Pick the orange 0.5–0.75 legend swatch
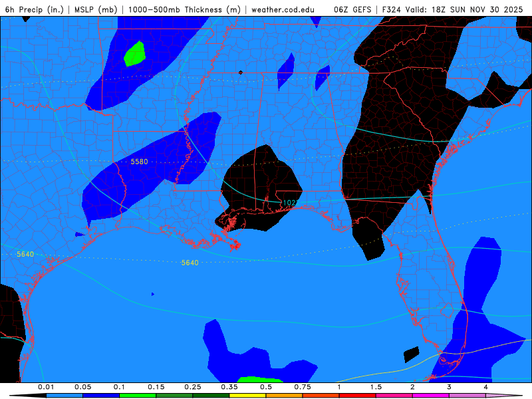The height and width of the screenshot is (399, 532). coord(285,396)
